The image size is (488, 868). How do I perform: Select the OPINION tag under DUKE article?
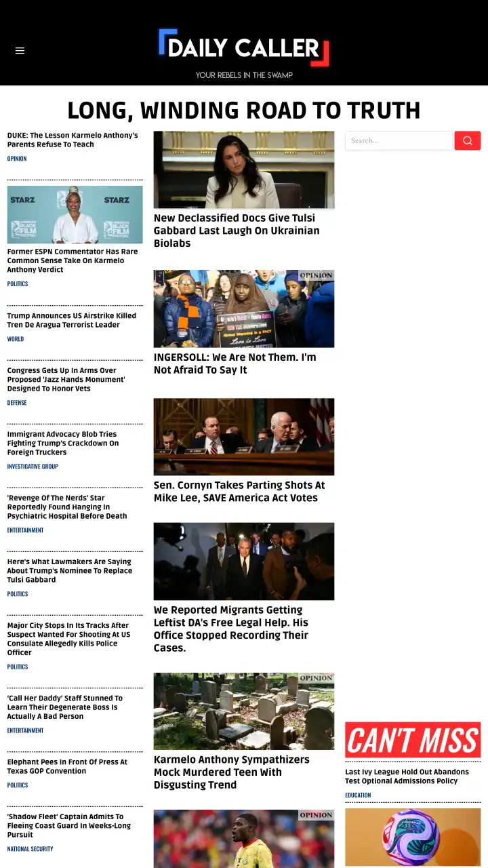[x=17, y=159]
